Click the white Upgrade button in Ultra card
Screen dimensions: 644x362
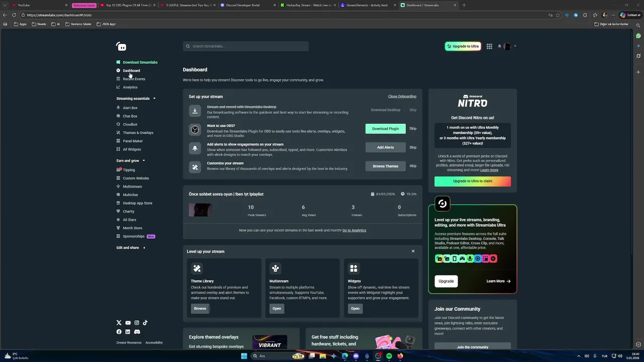pyautogui.click(x=446, y=281)
